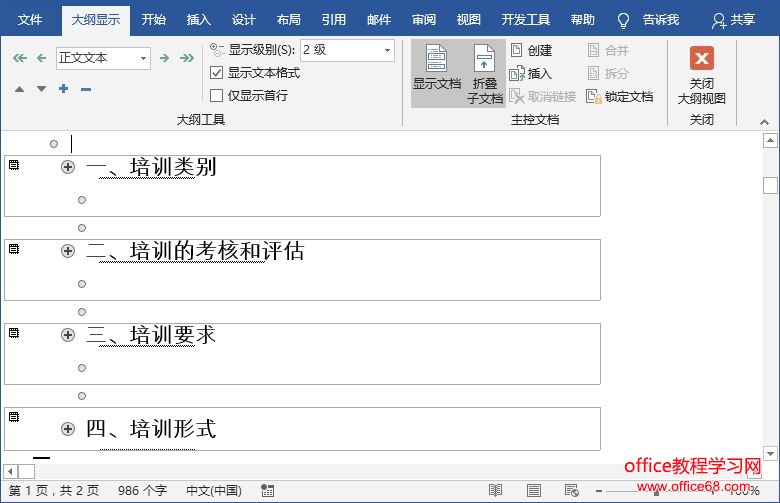The height and width of the screenshot is (503, 780).
Task: Switch to the 插入 tab
Action: coord(198,20)
